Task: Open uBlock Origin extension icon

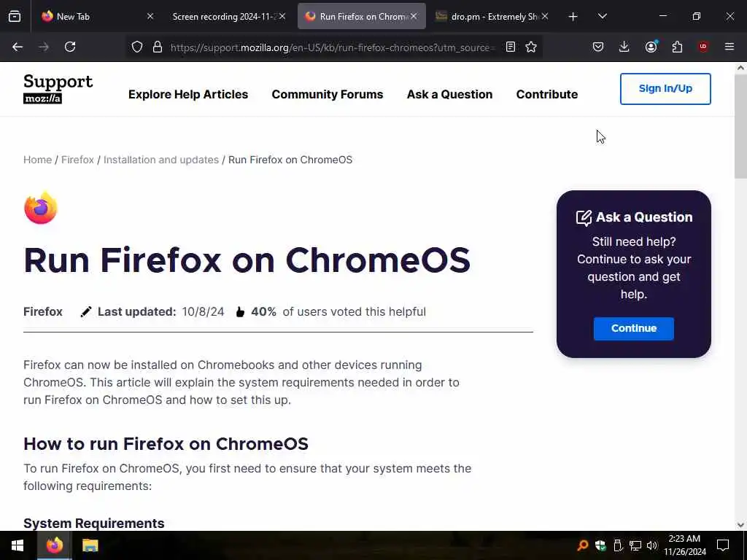Action: coord(703,46)
